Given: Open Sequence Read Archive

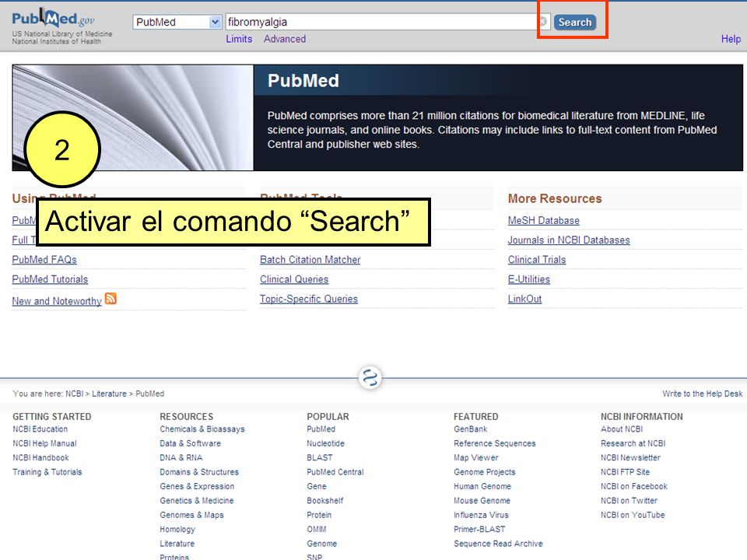Looking at the screenshot, I should [x=498, y=544].
